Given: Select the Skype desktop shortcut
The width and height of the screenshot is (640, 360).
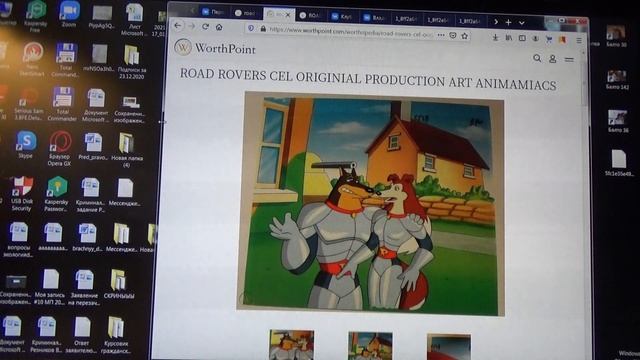Looking at the screenshot, I should tap(26, 144).
